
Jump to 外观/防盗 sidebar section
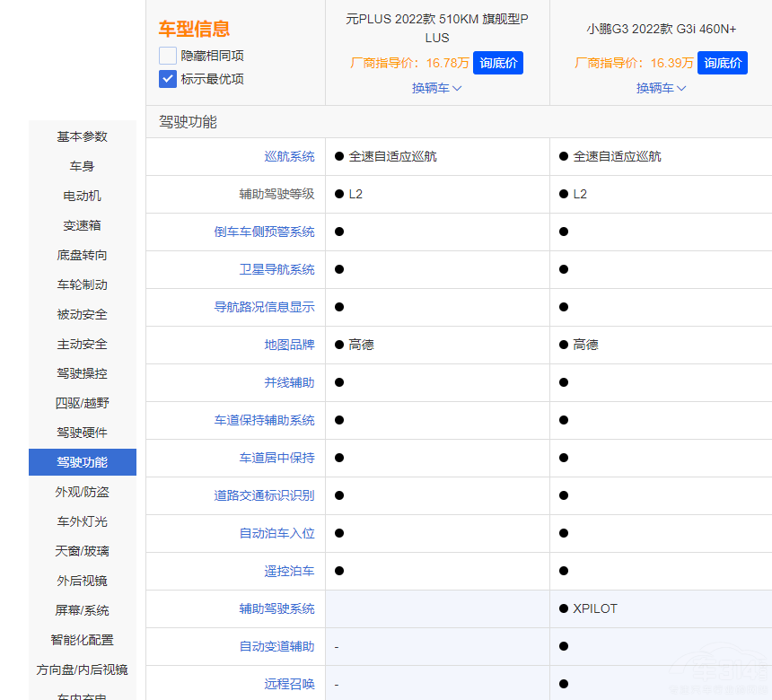tap(83, 492)
